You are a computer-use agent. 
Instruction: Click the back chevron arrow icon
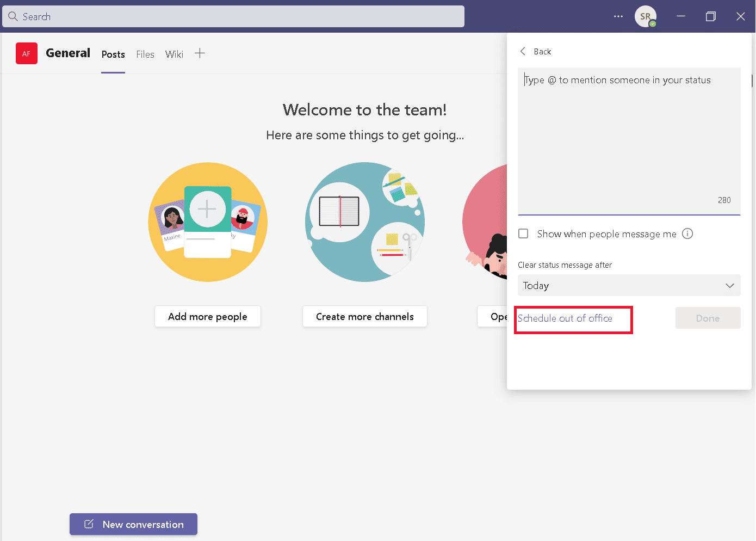coord(523,51)
